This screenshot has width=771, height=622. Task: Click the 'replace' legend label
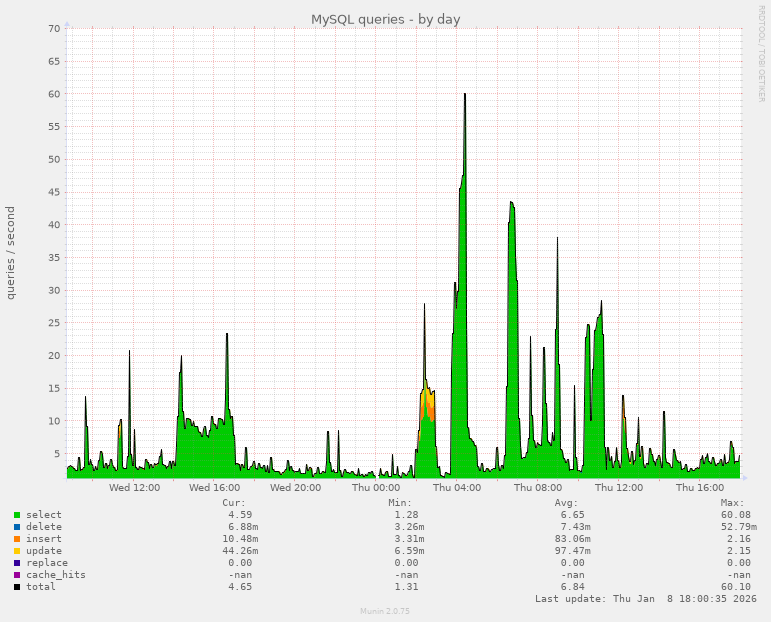point(47,563)
